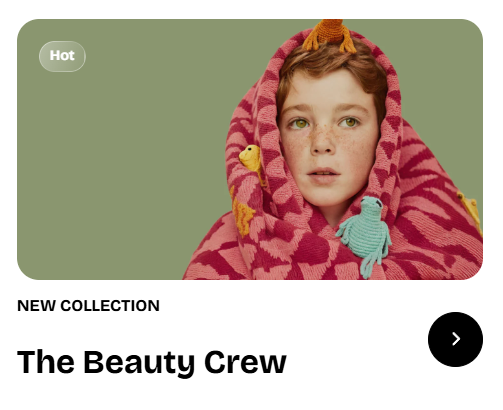Viewport: 503px width, 410px height.
Task: Click the Hot badge on banner
Action: pyautogui.click(x=62, y=56)
